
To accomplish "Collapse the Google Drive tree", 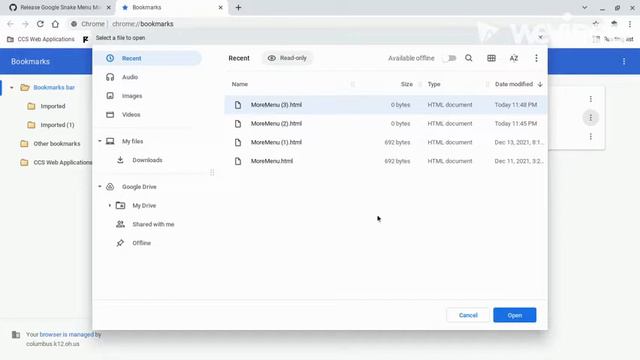I will (100, 187).
